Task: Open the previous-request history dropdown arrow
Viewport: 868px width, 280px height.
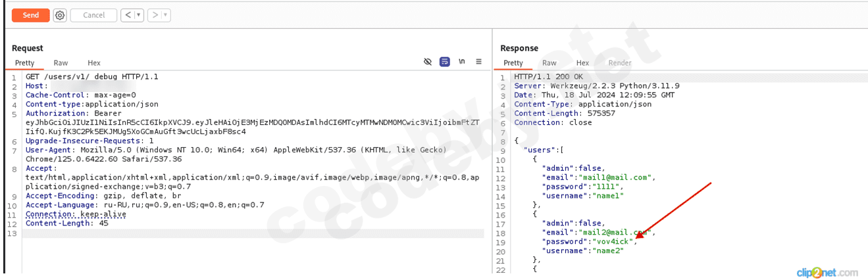Action: tap(139, 15)
